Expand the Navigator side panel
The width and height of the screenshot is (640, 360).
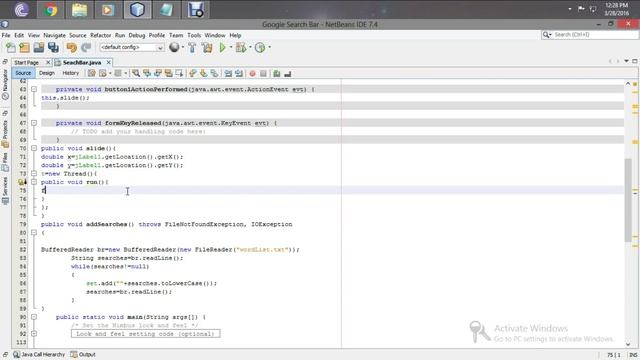[5, 84]
